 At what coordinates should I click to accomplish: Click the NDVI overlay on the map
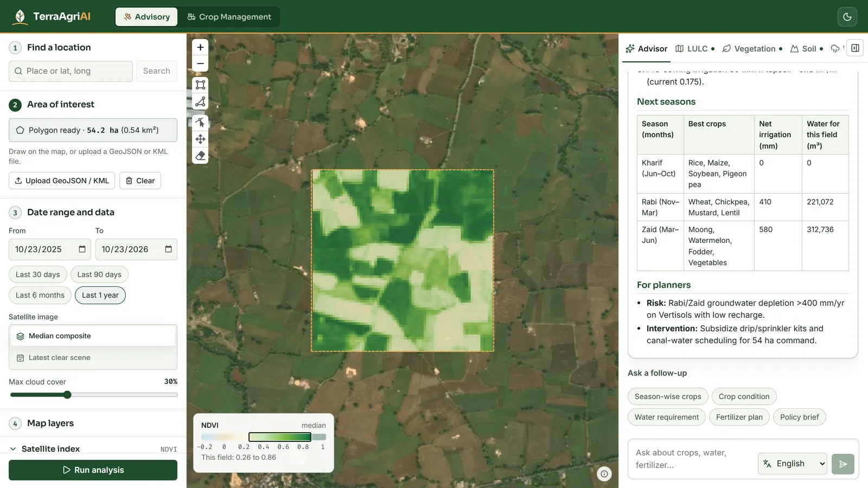(x=403, y=261)
